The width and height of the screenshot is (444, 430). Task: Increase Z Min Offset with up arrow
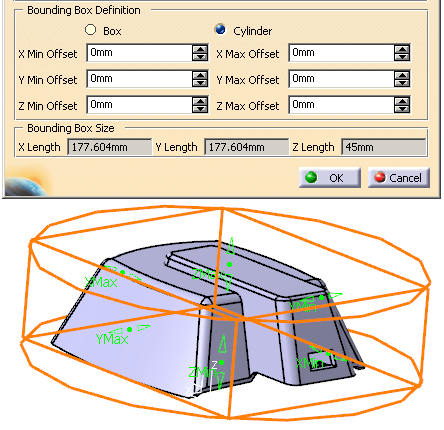point(200,101)
